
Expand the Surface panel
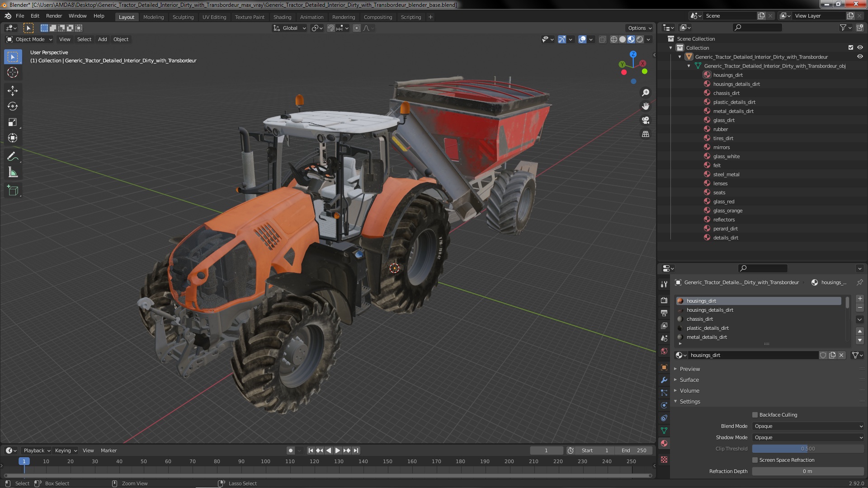(x=689, y=380)
